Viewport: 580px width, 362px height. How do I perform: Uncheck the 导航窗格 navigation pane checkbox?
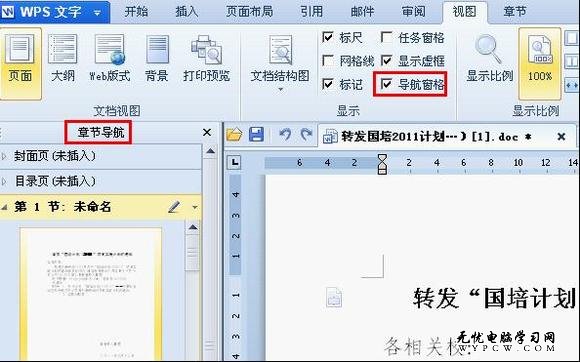coord(387,84)
